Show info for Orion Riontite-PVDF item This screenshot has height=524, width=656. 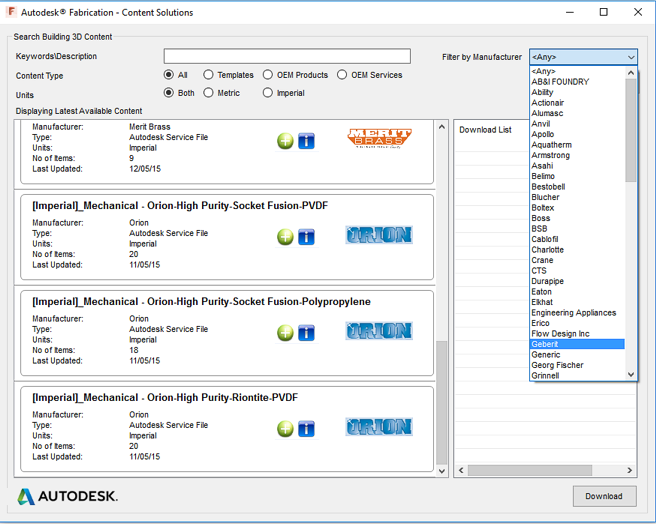pos(306,429)
